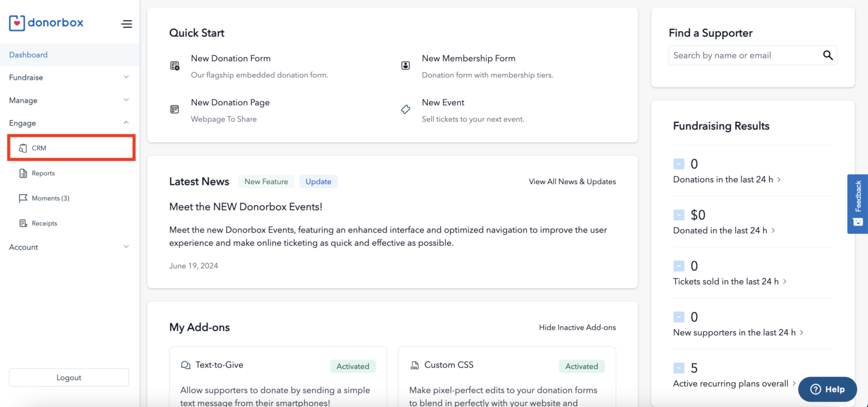Click Hide Inactive Add-ons
This screenshot has width=868, height=407.
tap(578, 327)
